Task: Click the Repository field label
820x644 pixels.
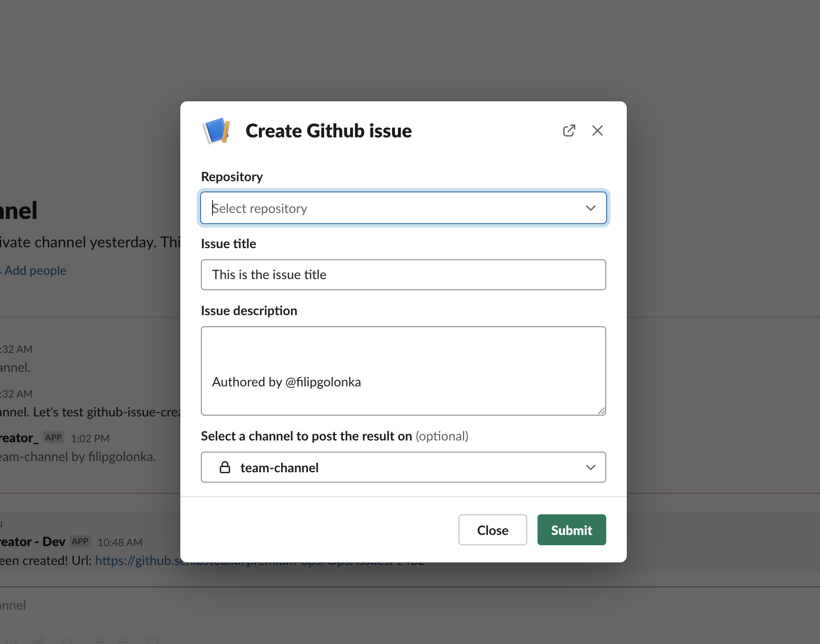Action: (x=232, y=177)
